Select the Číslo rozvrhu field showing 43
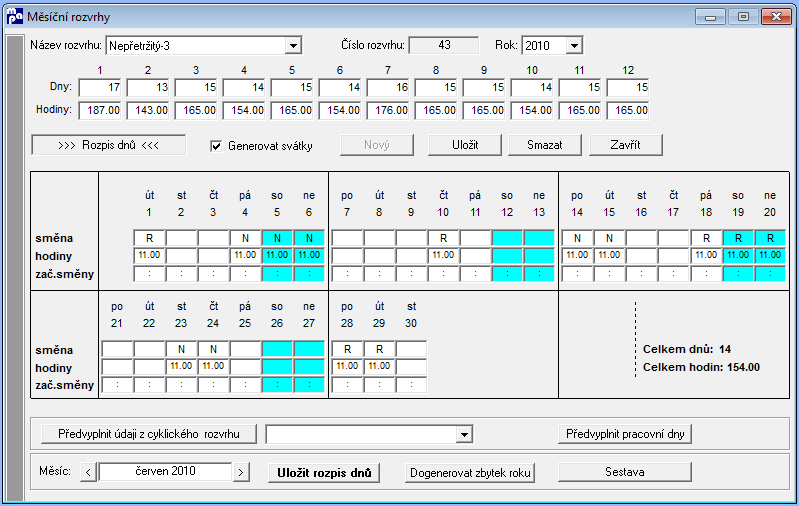 point(444,45)
